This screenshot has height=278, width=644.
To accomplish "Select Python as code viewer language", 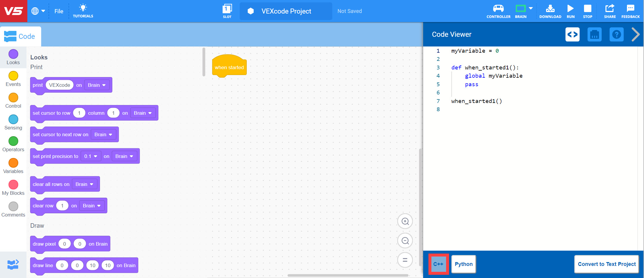I will (463, 264).
